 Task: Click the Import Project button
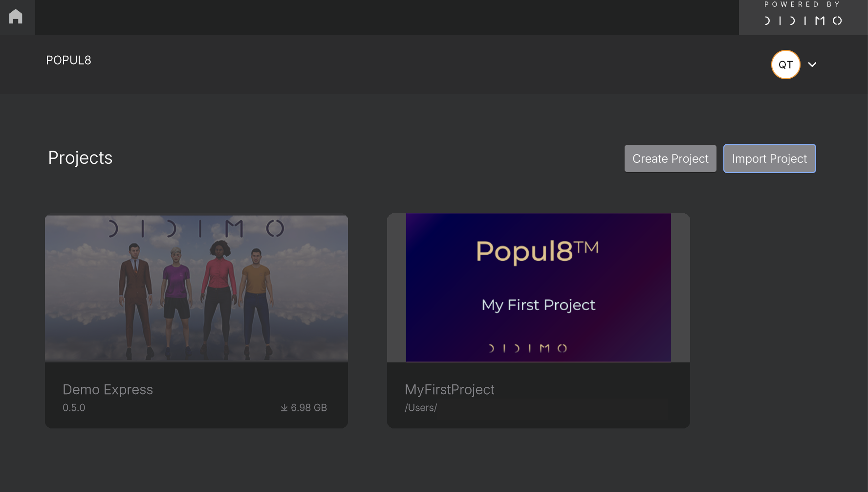[x=769, y=158]
